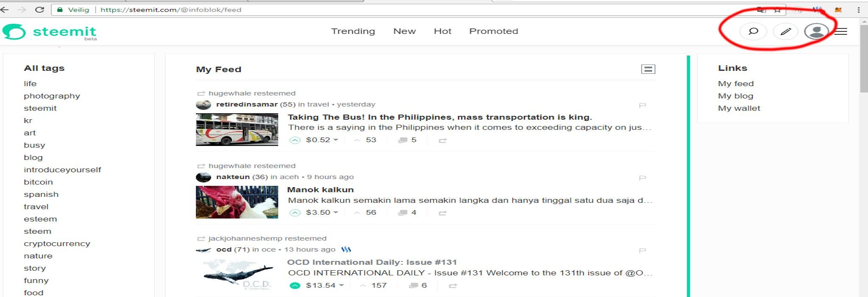Open OCD International Daily Issue #131 title

[372, 262]
